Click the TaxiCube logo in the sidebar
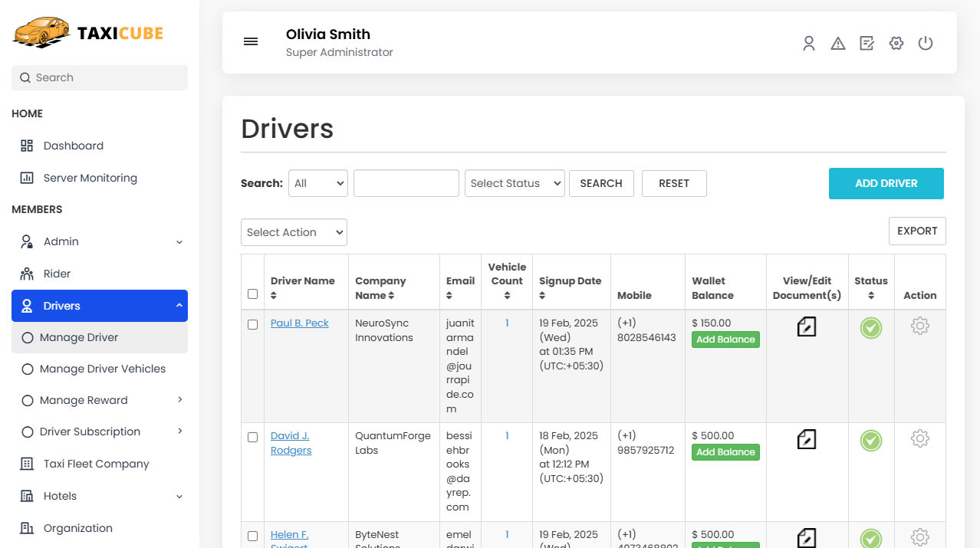This screenshot has width=980, height=548. (x=87, y=32)
